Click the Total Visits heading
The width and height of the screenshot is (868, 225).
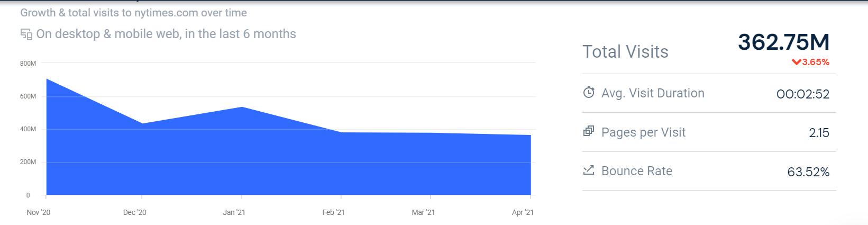pos(625,52)
